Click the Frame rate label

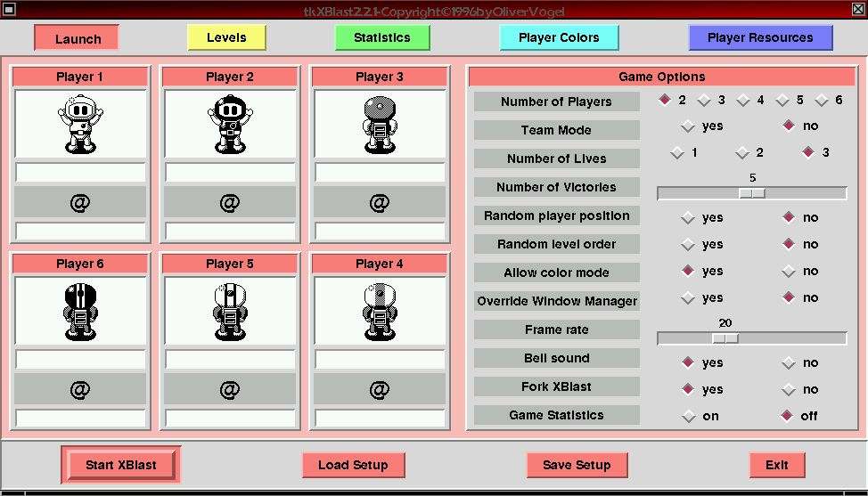pyautogui.click(x=557, y=329)
